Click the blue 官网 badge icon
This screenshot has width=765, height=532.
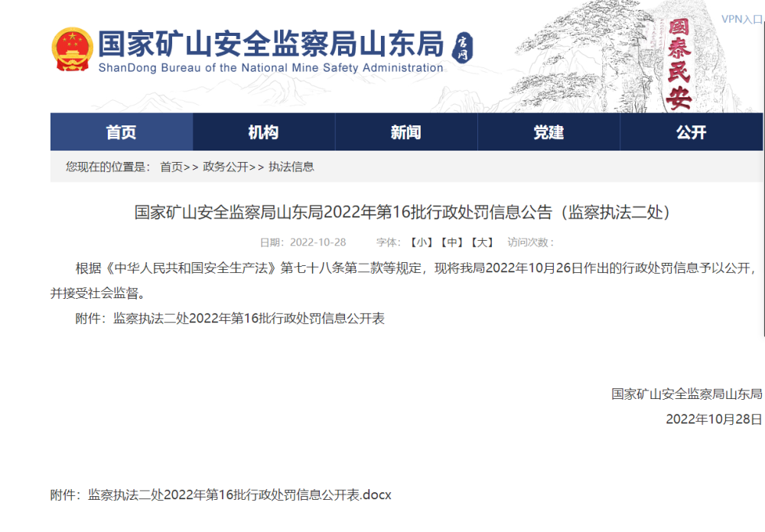(x=464, y=47)
